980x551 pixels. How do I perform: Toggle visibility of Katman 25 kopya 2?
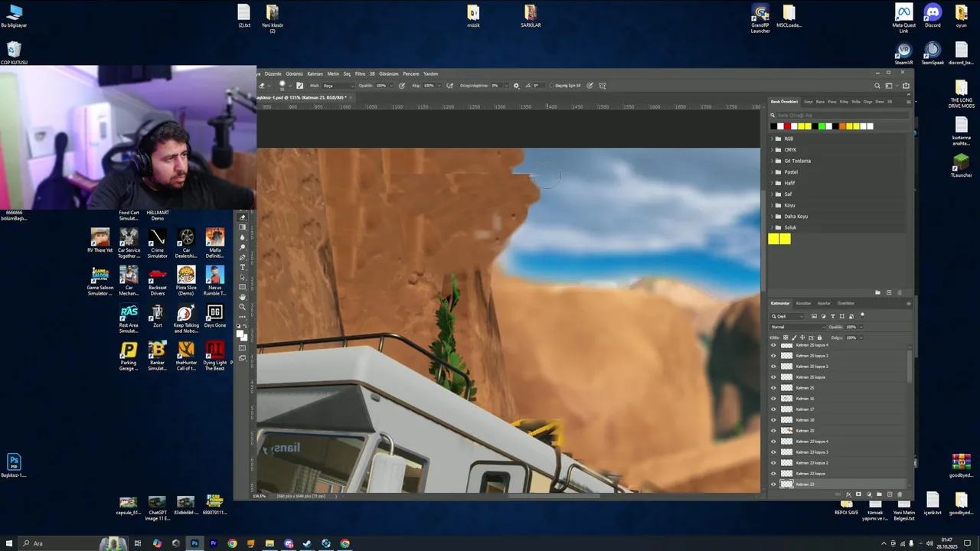[x=773, y=367]
